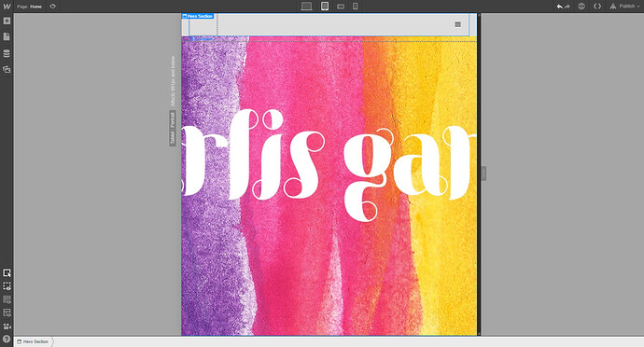
Task: Open the export code brackets icon
Action: point(597,7)
